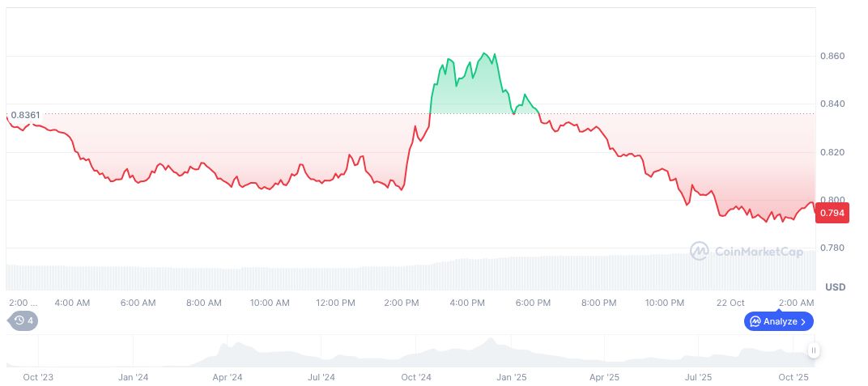Screen dimensions: 868x386
Task: Select the 4:00 PM time axis label
Action: tap(467, 303)
